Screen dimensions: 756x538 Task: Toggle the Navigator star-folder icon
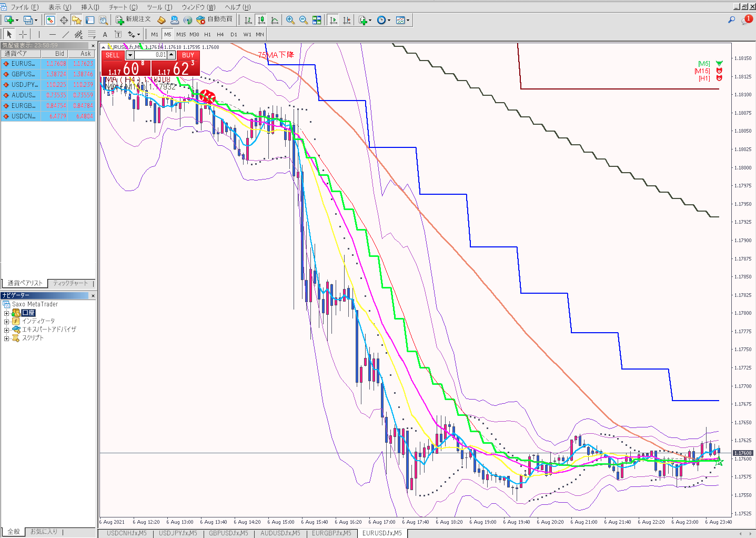pos(77,20)
